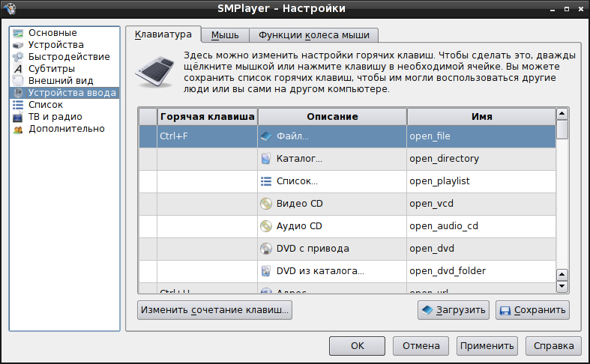Sort by Имя column header

tap(481, 117)
